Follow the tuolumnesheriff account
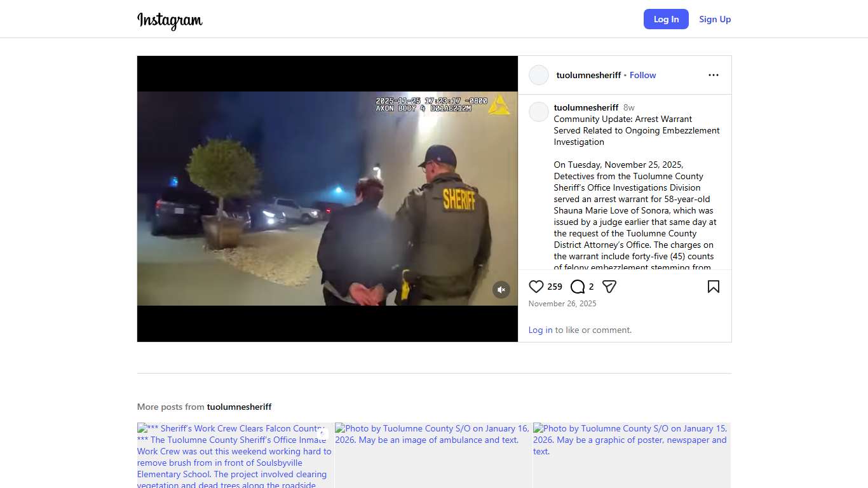The width and height of the screenshot is (868, 488). [x=642, y=75]
